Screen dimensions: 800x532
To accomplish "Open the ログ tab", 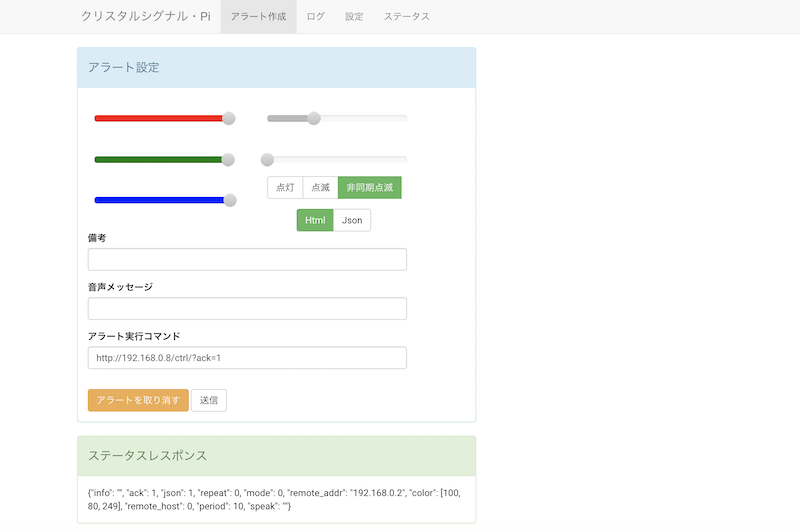I will 315,17.
